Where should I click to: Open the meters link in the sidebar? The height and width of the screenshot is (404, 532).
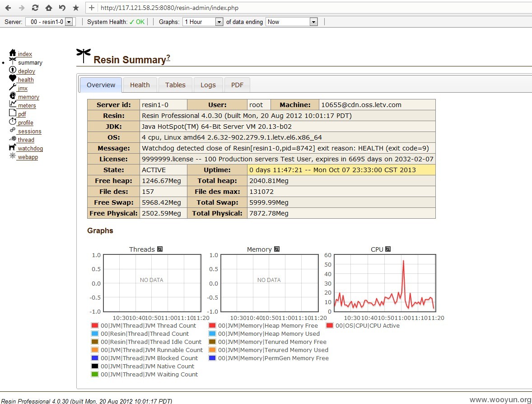(x=27, y=106)
